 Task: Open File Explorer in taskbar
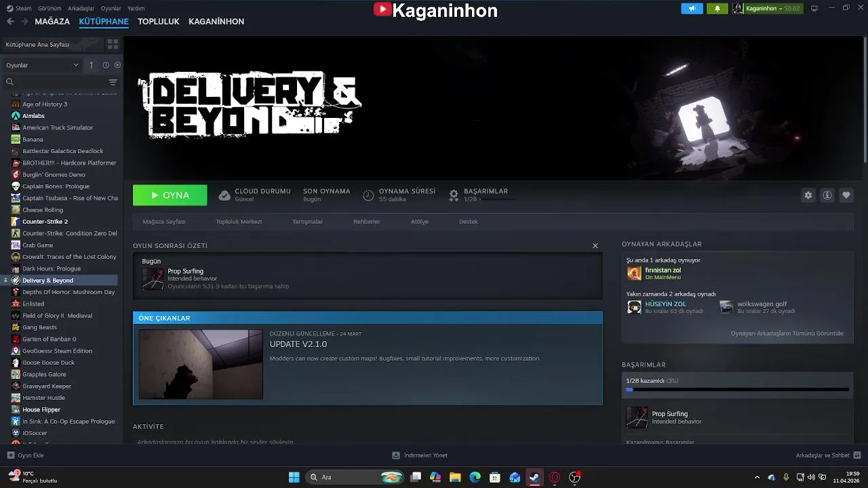click(455, 477)
